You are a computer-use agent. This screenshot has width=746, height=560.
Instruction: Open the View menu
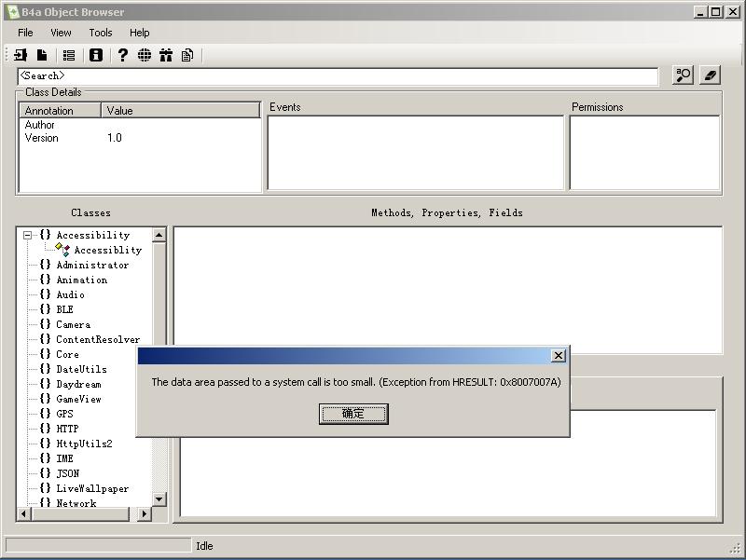tap(61, 33)
